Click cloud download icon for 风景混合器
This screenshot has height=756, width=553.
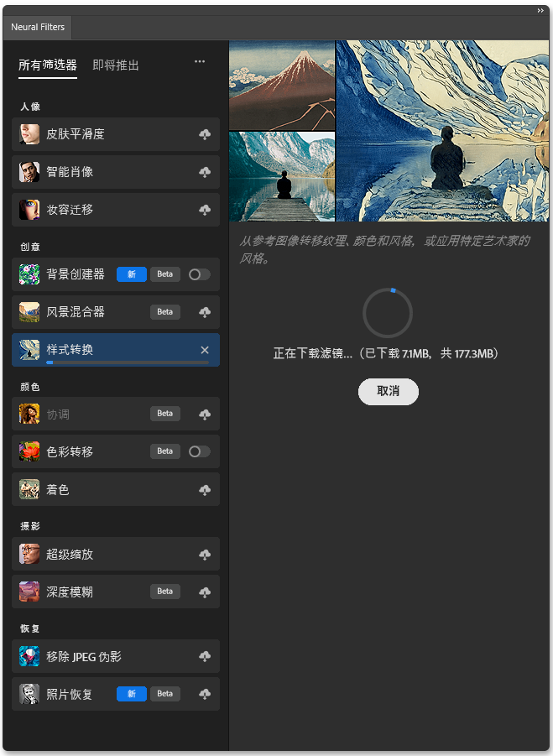[205, 312]
